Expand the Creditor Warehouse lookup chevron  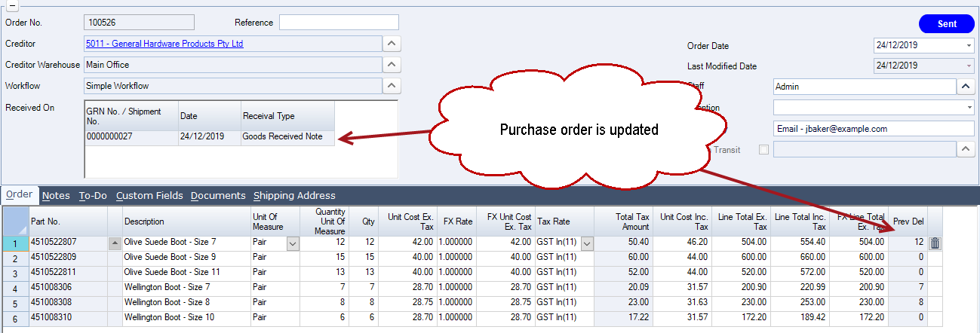click(x=390, y=65)
